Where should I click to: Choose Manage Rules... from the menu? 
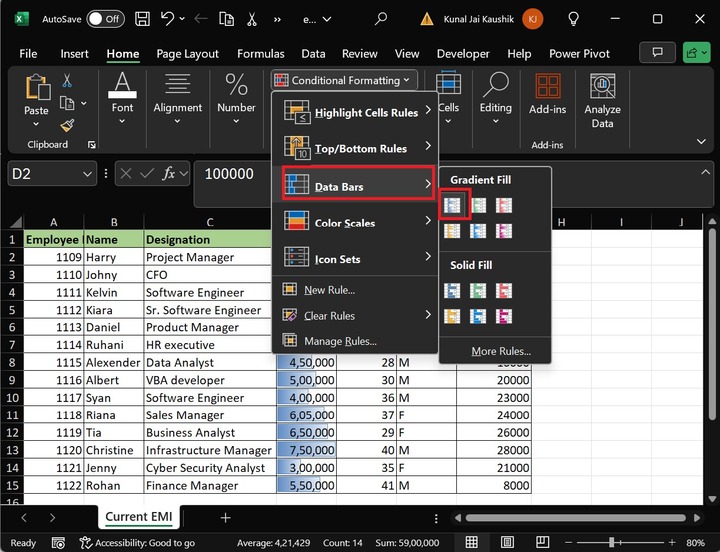click(x=340, y=341)
